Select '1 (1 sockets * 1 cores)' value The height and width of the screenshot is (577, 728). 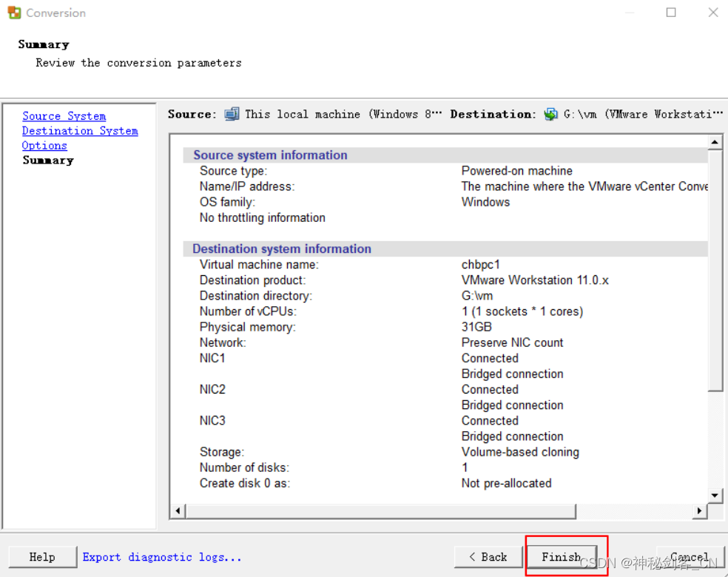522,311
